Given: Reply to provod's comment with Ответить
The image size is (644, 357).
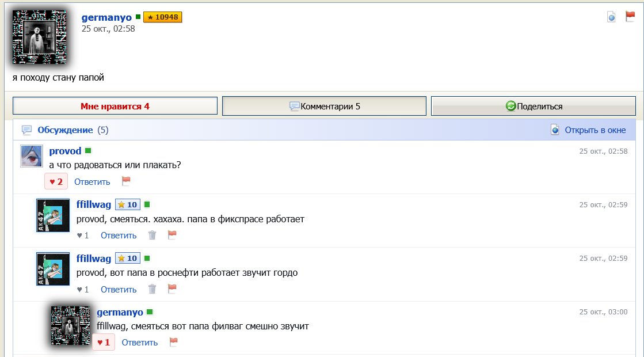Looking at the screenshot, I should point(92,182).
